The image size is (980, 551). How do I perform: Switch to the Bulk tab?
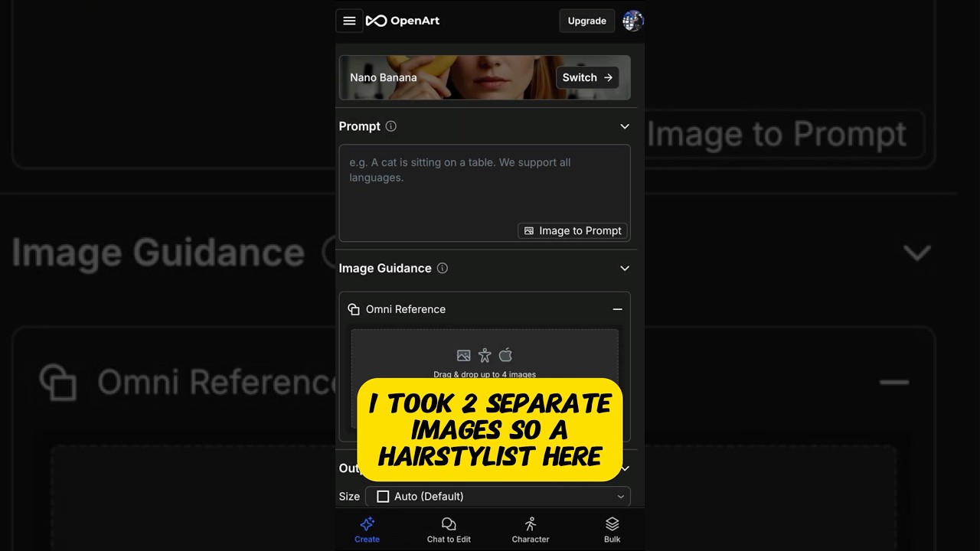pyautogui.click(x=612, y=530)
